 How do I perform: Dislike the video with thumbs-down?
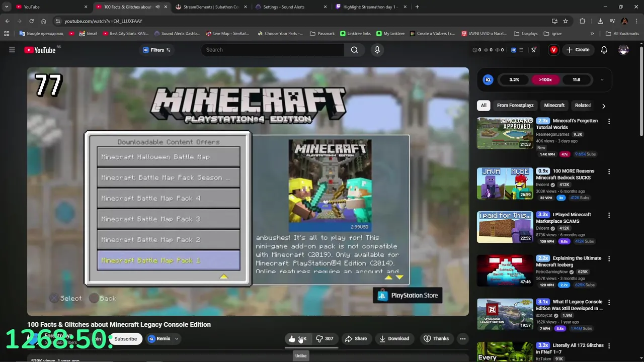coord(325,338)
